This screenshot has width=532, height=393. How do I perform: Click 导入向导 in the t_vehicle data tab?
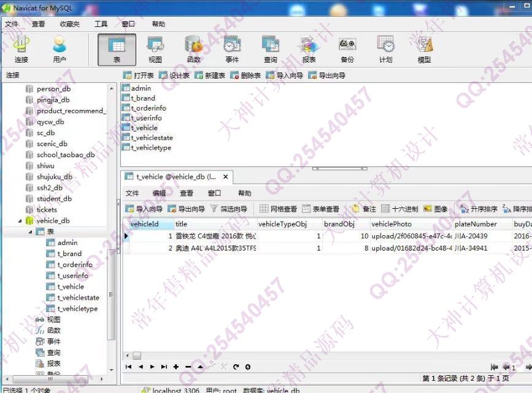click(144, 209)
